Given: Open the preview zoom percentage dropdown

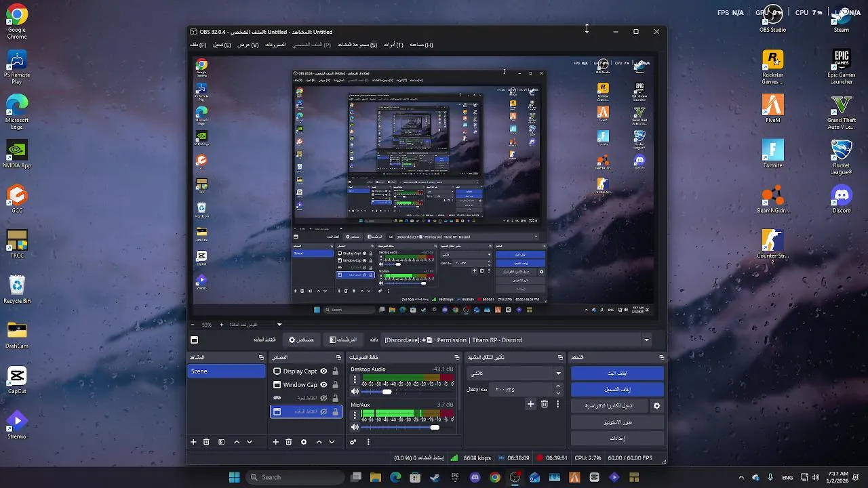Looking at the screenshot, I should click(279, 325).
